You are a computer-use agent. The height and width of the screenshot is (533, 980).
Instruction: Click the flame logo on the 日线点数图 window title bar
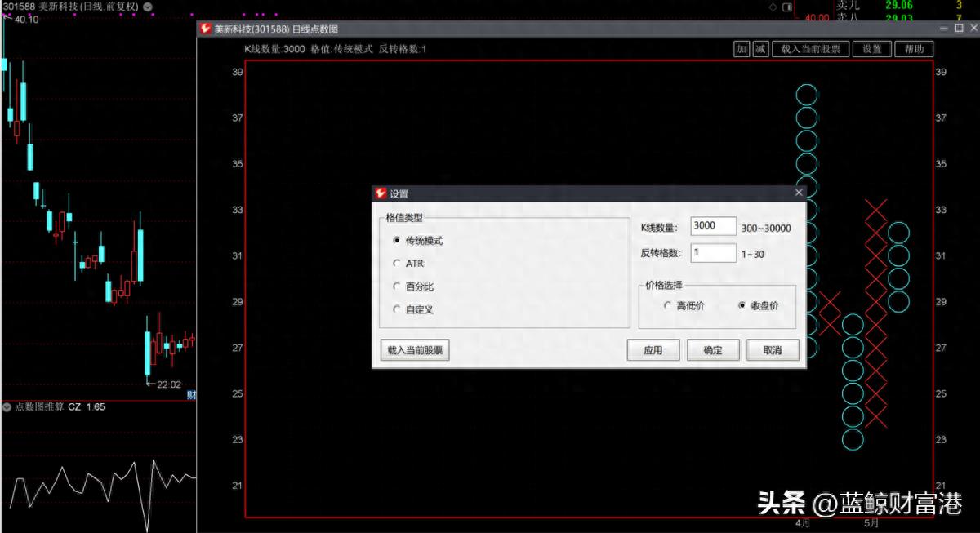click(x=204, y=28)
